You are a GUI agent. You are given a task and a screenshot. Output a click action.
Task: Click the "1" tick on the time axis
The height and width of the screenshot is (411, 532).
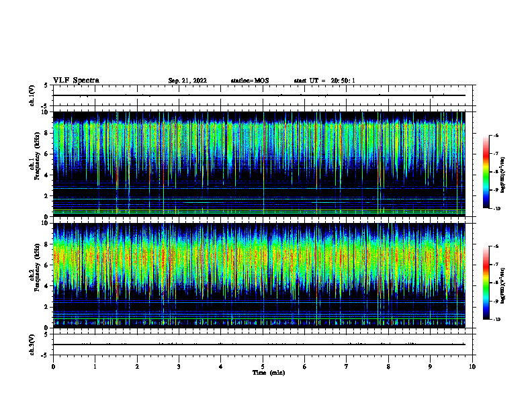pyautogui.click(x=95, y=367)
